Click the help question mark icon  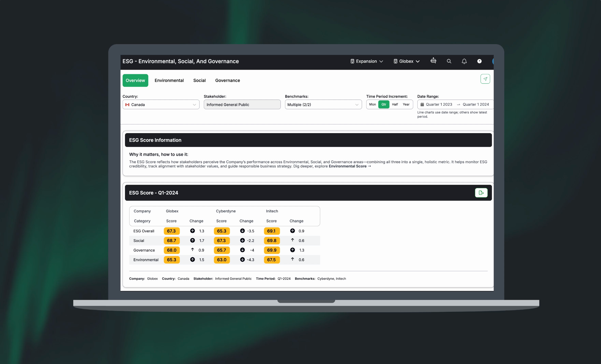tap(479, 61)
